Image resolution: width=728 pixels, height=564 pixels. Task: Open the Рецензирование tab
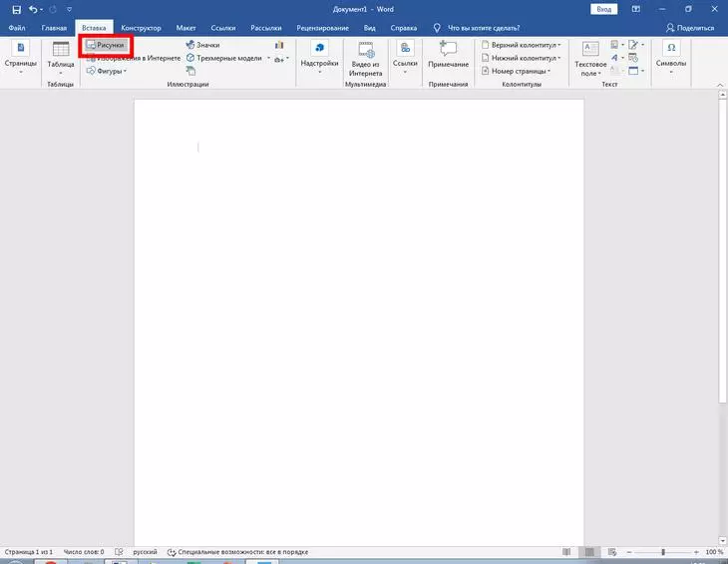coord(322,28)
